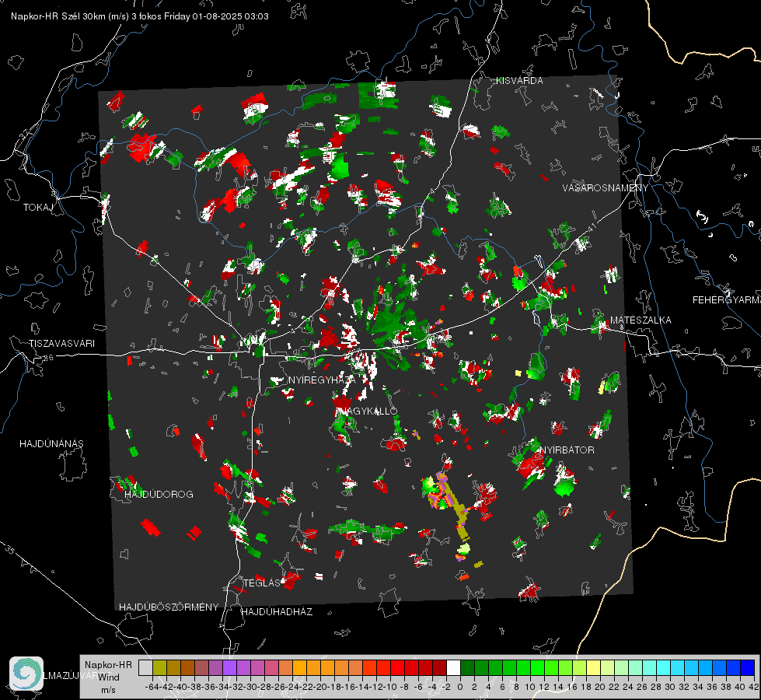Click the NYÍREGYHÁZA city label

[321, 380]
